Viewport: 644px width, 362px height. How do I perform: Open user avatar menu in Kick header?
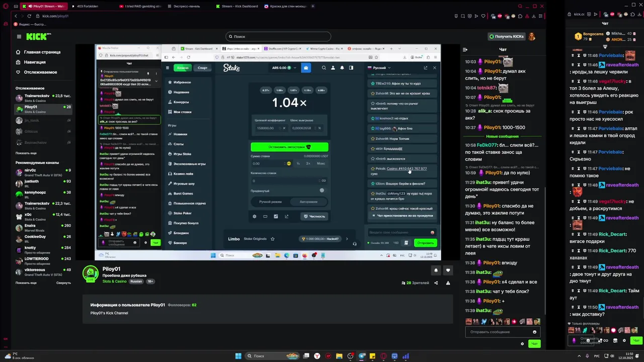pyautogui.click(x=532, y=36)
